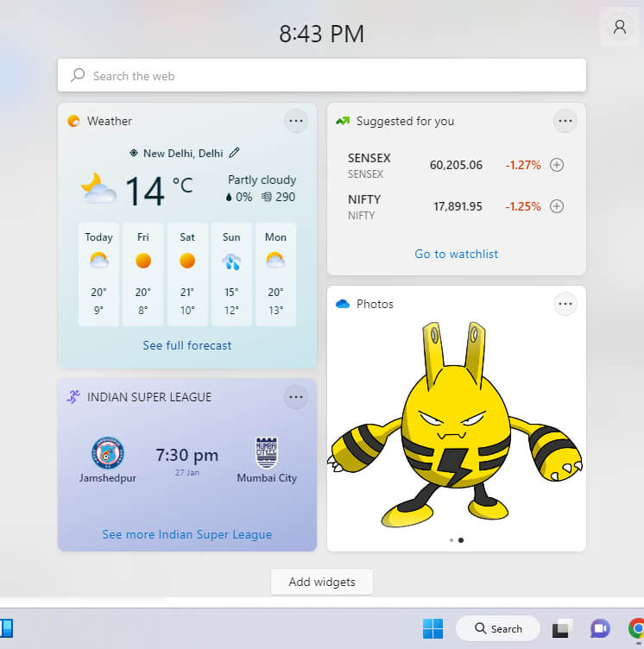Open Suggested for you more options menu

click(x=565, y=121)
